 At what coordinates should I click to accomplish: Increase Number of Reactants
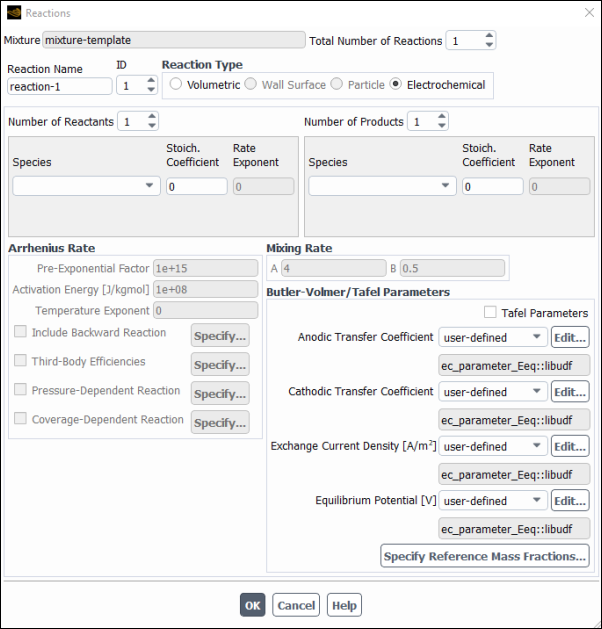pos(152,116)
